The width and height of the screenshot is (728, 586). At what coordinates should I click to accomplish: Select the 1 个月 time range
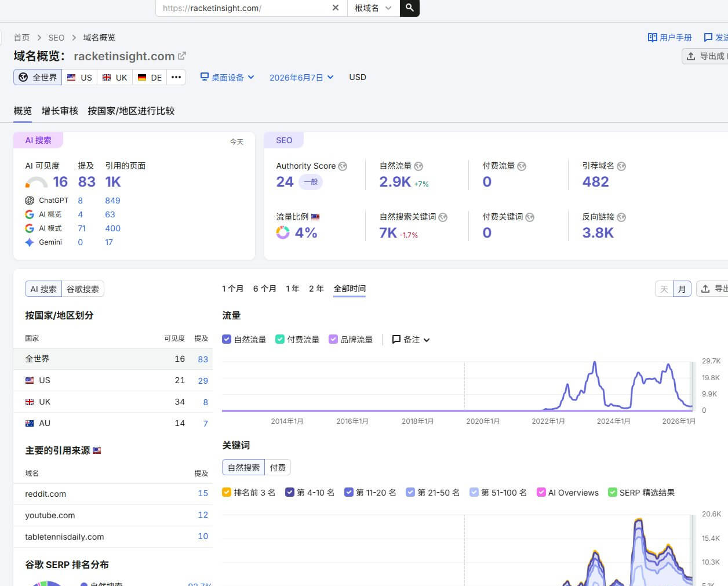233,289
